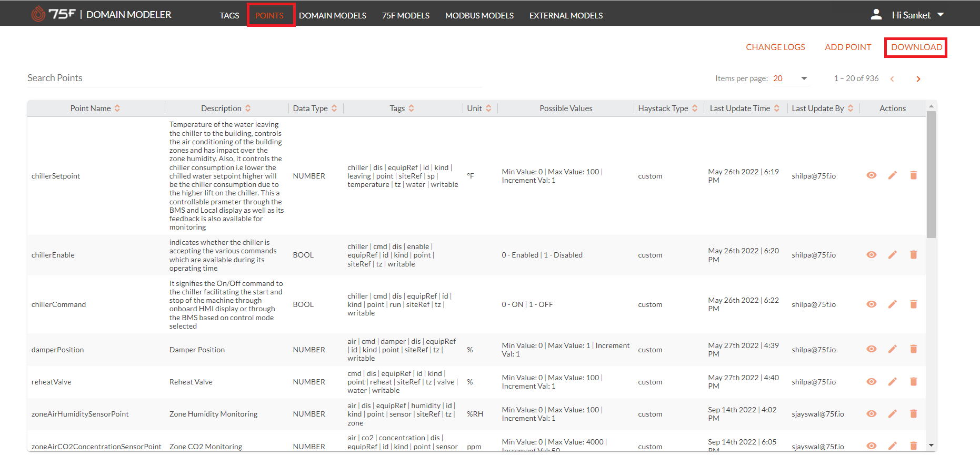
Task: View zoneAirHumiditySensorPoint eye icon
Action: coord(872,414)
